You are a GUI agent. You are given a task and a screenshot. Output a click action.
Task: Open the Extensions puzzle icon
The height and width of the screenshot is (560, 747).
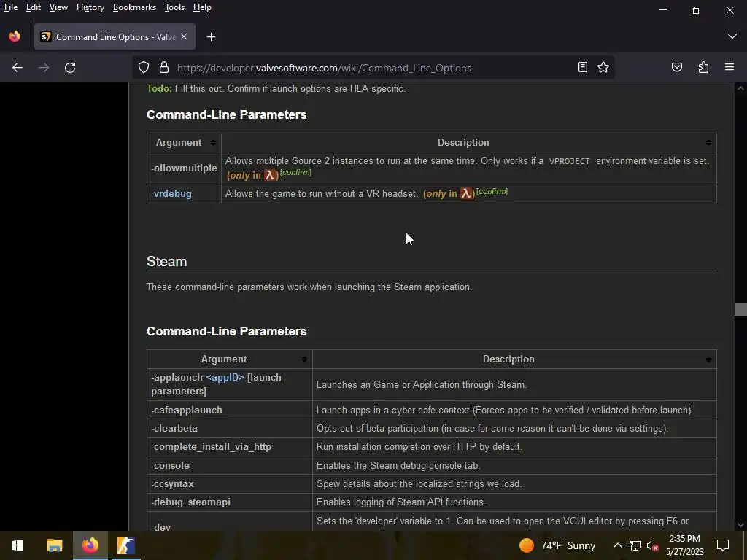703,68
